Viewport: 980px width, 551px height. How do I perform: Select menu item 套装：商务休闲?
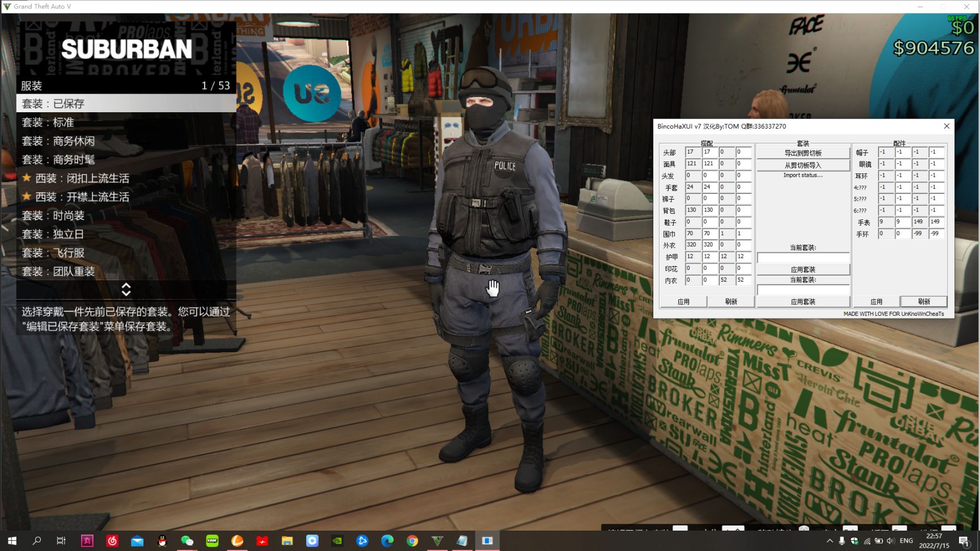pos(126,141)
